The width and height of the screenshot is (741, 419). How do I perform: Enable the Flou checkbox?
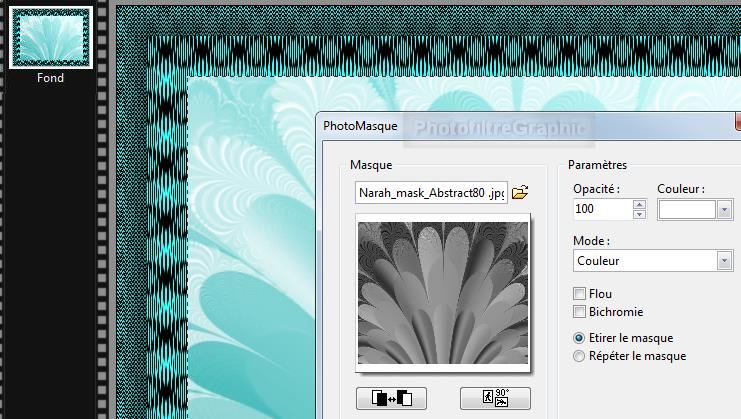pyautogui.click(x=579, y=294)
